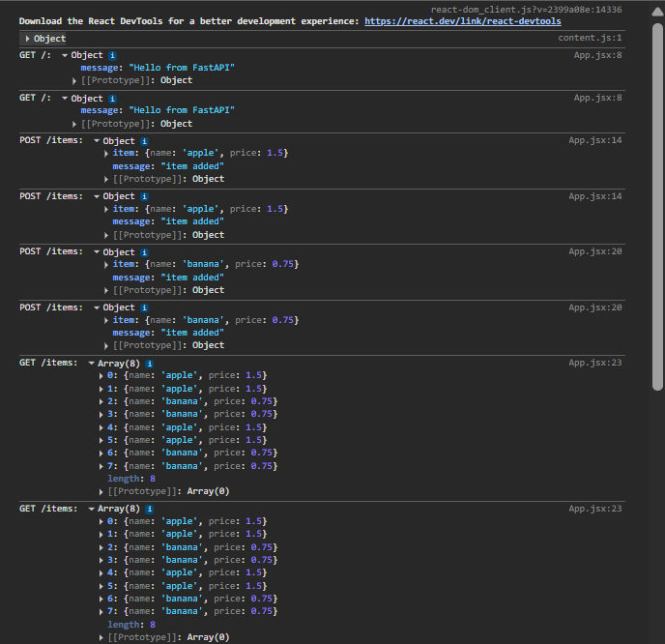The image size is (665, 644).
Task: Open second App.jsx:14 source link
Action: click(595, 196)
